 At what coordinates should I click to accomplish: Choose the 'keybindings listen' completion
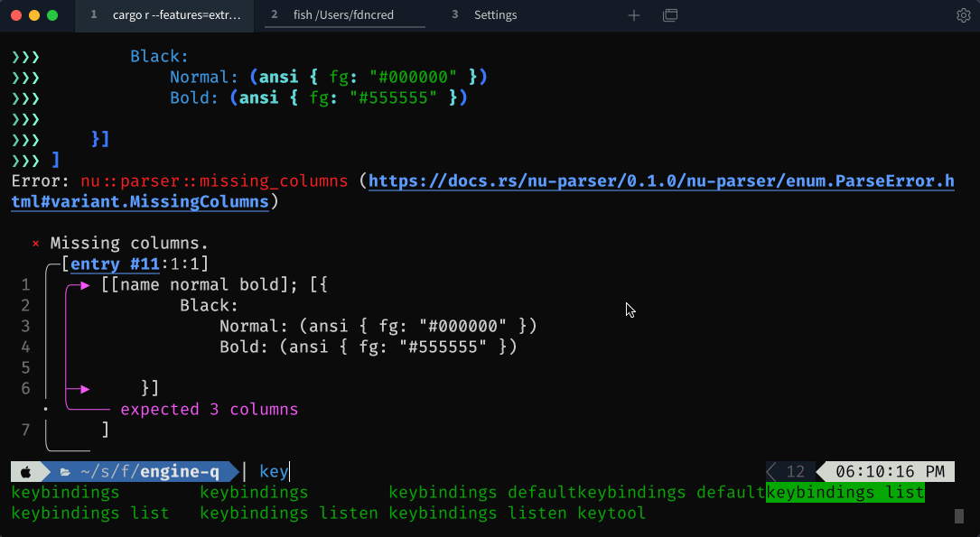coord(289,513)
